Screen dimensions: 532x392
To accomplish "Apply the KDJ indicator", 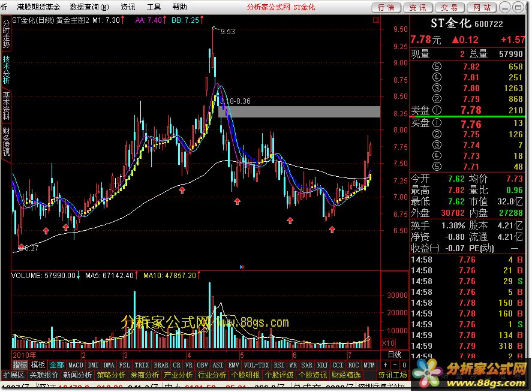I will coord(322,365).
